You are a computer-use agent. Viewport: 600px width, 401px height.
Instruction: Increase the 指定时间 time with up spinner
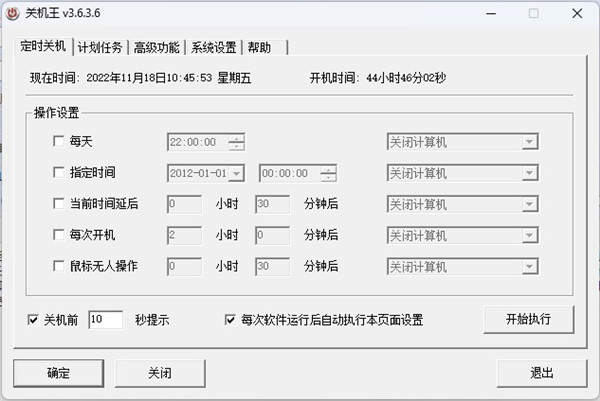[x=328, y=170]
